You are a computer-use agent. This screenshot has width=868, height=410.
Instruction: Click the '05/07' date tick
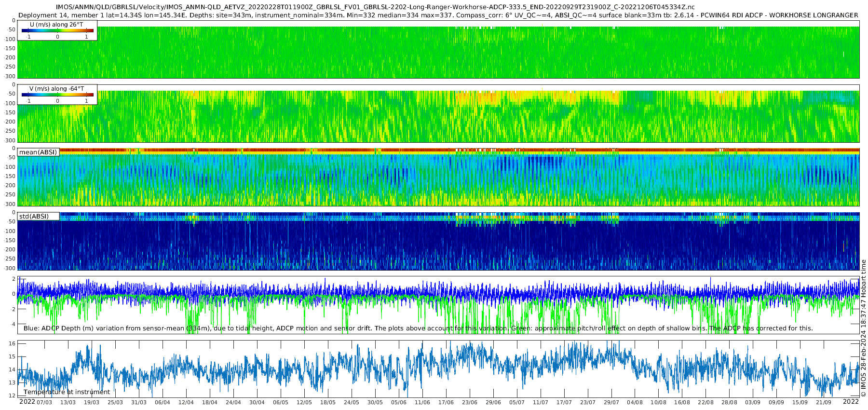click(517, 403)
